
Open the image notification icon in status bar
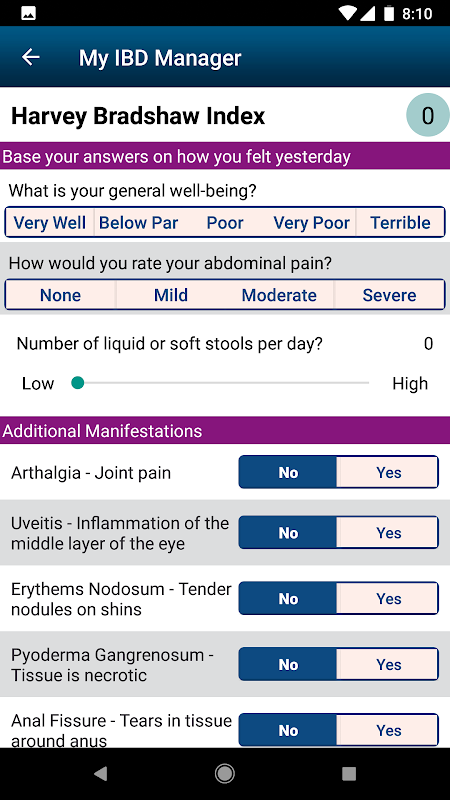(29, 13)
